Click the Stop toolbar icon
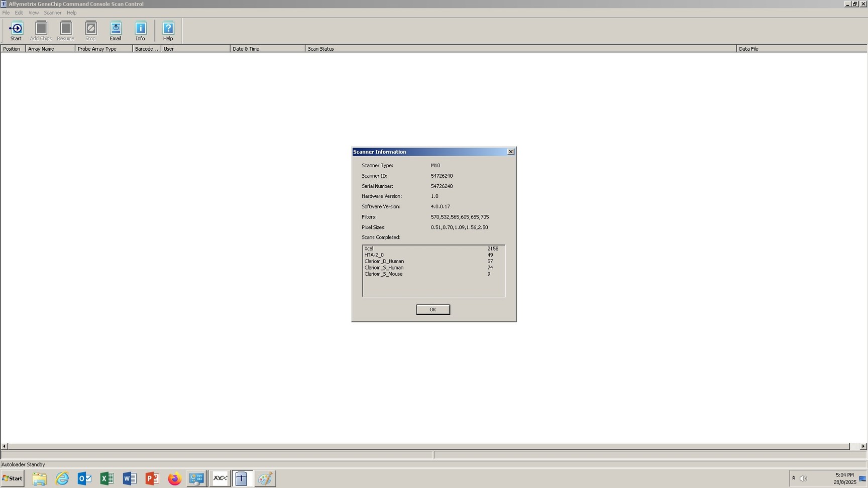Image resolution: width=868 pixels, height=488 pixels. pyautogui.click(x=90, y=31)
